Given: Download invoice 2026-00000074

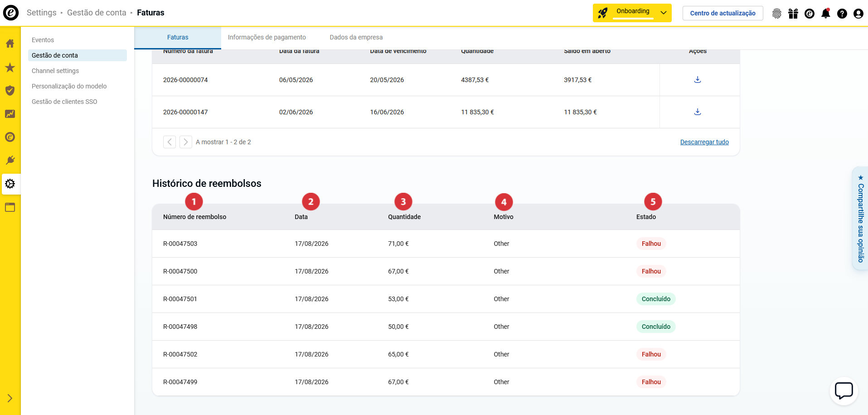Looking at the screenshot, I should click(698, 80).
